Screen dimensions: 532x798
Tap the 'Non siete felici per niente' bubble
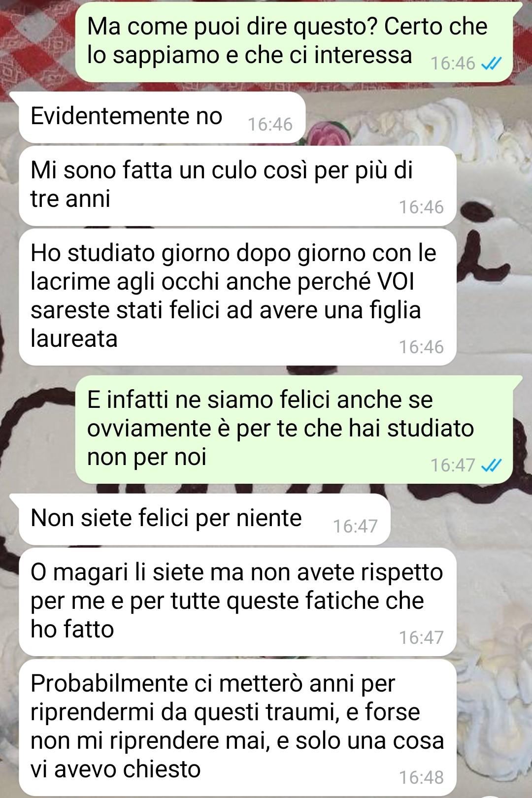pos(204,519)
